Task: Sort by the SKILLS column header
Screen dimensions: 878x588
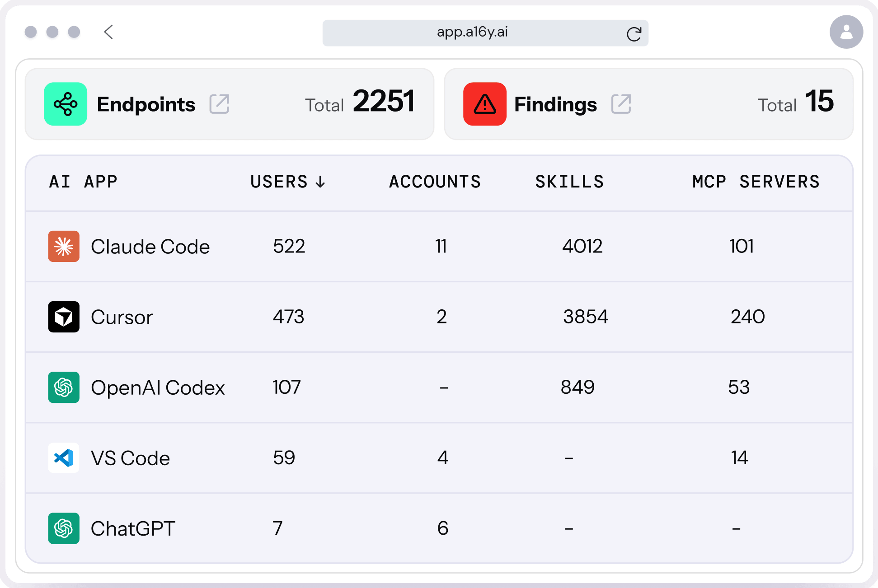Action: pyautogui.click(x=569, y=182)
